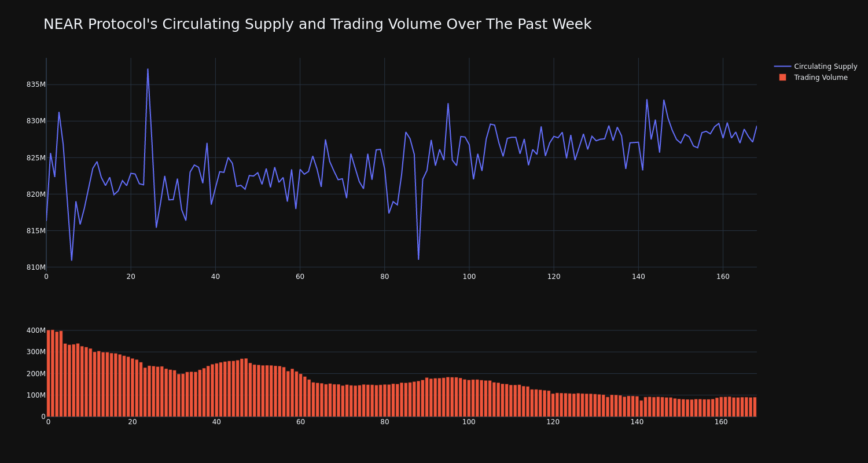This screenshot has width=868, height=463.
Task: Select the 810M y-axis label
Action: pyautogui.click(x=36, y=267)
